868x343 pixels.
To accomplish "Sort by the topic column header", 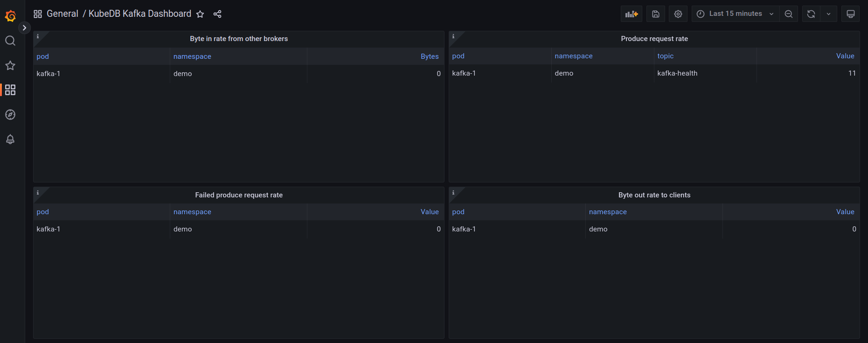I will tap(666, 56).
